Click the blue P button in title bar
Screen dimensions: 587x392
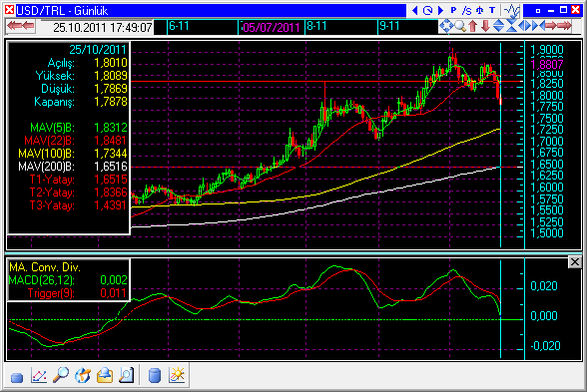(x=453, y=10)
